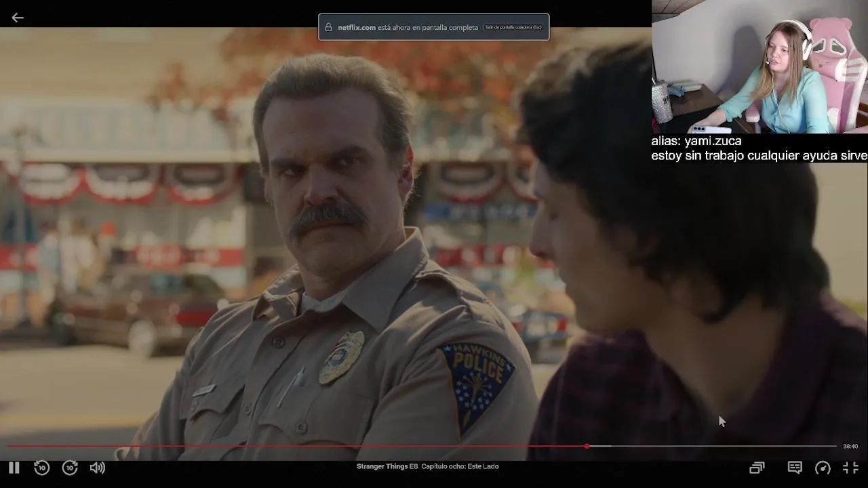Skip forward 10 seconds
The height and width of the screenshot is (488, 868).
click(x=70, y=468)
